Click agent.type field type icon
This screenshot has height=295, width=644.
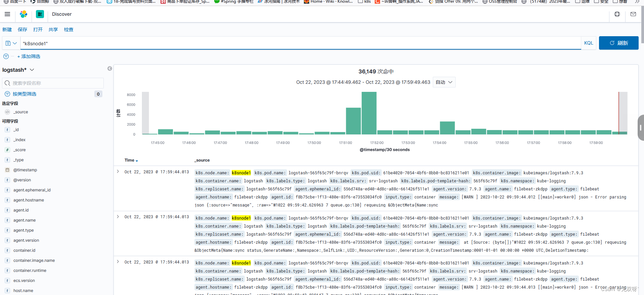pyautogui.click(x=7, y=230)
